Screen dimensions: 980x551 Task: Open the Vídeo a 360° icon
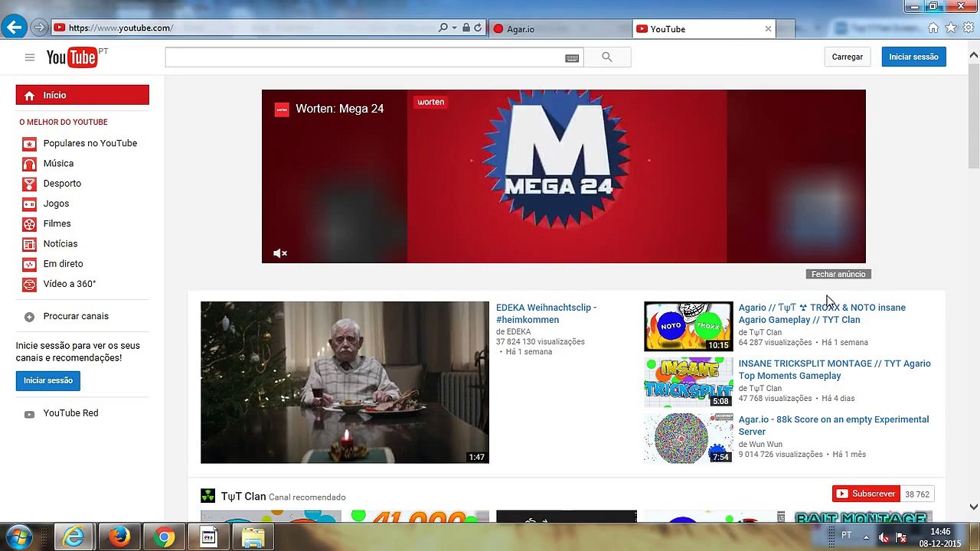click(x=29, y=284)
